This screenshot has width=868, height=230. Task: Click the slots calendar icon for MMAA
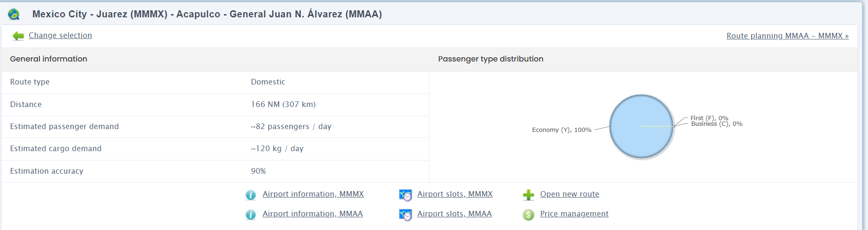tap(405, 215)
